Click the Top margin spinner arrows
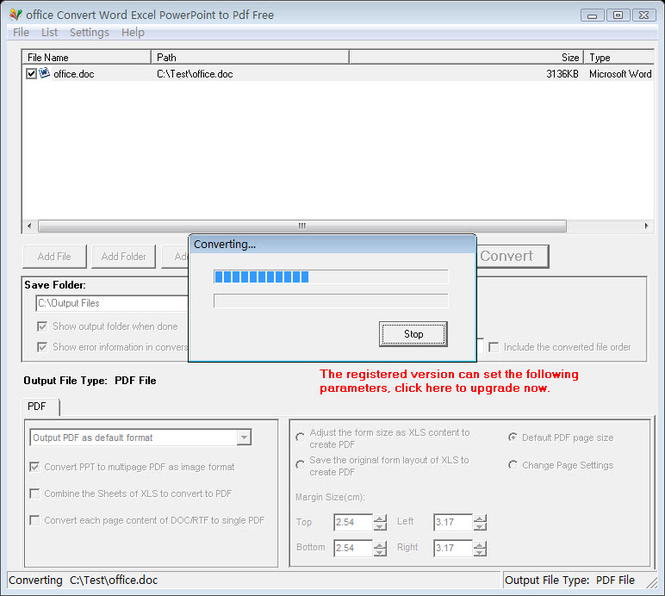 (x=380, y=522)
